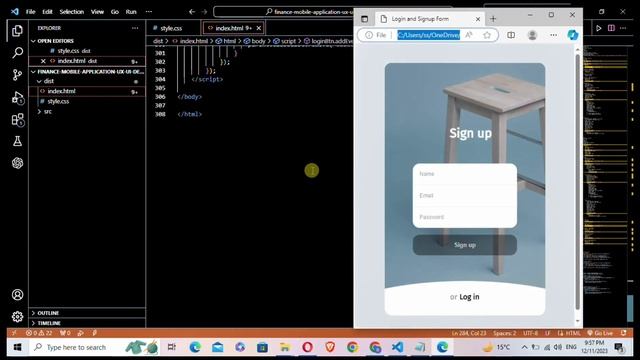Open the Go menu

click(x=115, y=12)
